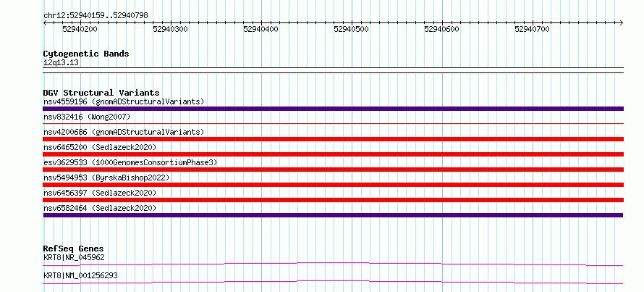Select the red esv3629533 variant bar
The height and width of the screenshot is (292, 644).
(x=333, y=170)
